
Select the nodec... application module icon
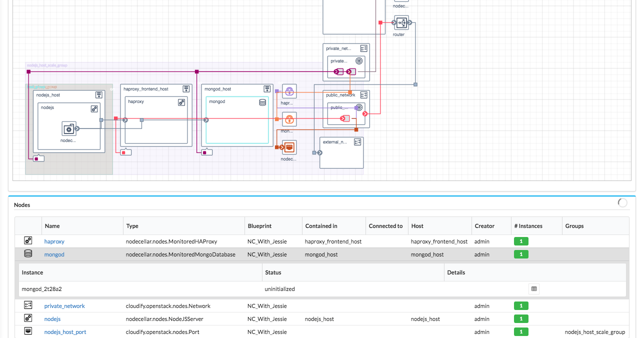click(x=68, y=128)
